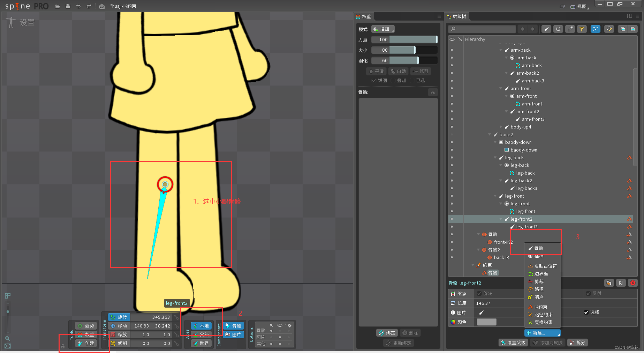Click the fit-to-view icon in viewport corner
This screenshot has height=353, width=644.
[x=8, y=346]
